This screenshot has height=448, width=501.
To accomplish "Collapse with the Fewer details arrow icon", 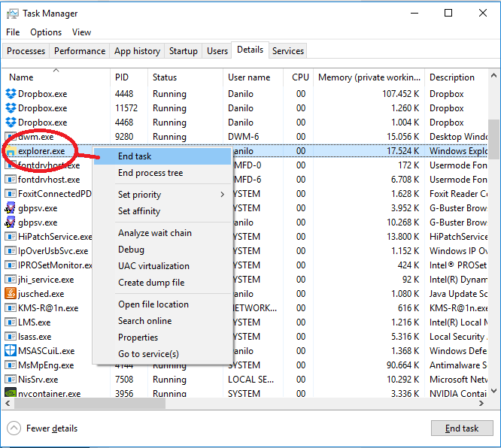I will coord(14,428).
